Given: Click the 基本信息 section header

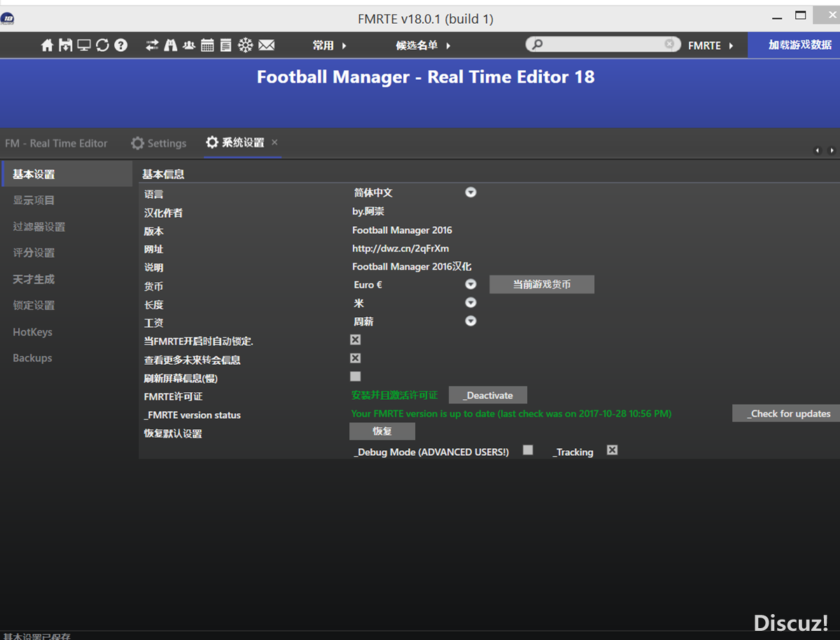Looking at the screenshot, I should coord(163,174).
